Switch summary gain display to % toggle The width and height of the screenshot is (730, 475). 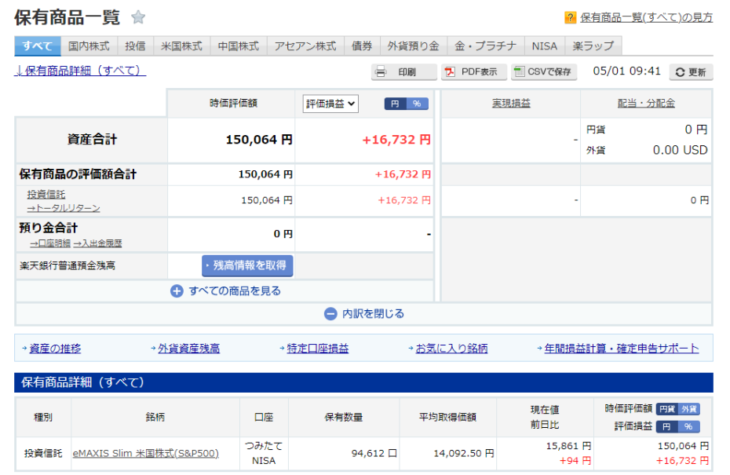pos(418,104)
